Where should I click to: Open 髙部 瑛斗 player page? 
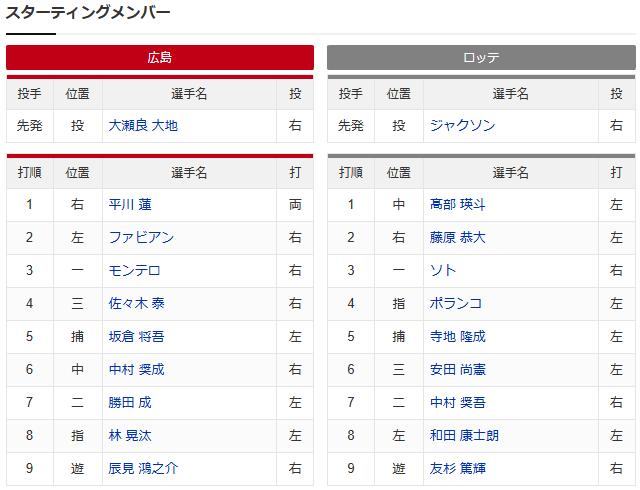coord(458,205)
